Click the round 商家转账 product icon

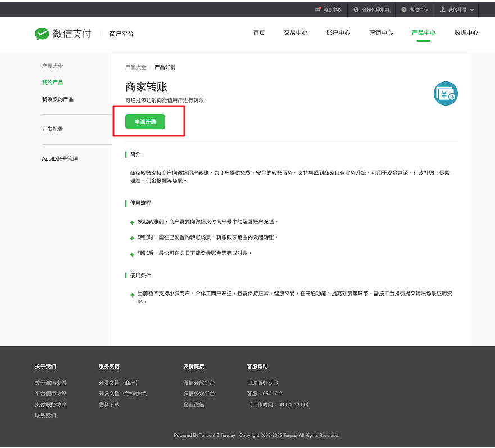[446, 94]
